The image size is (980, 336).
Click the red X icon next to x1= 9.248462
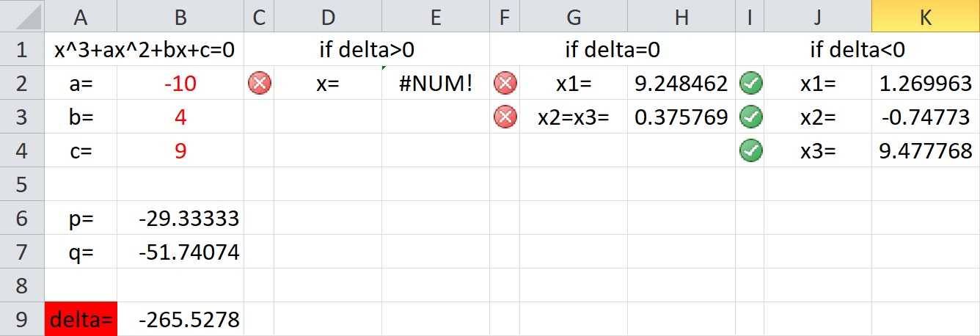505,83
